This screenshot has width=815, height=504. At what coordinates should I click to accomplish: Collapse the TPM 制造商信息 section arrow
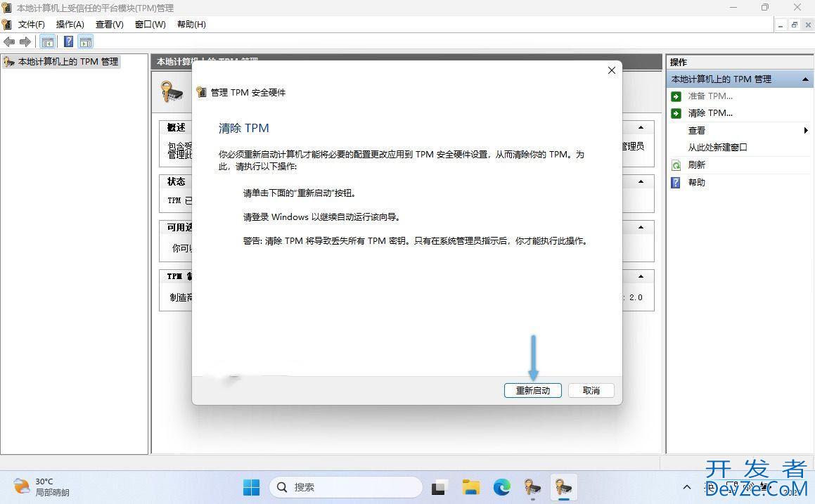pyautogui.click(x=641, y=276)
